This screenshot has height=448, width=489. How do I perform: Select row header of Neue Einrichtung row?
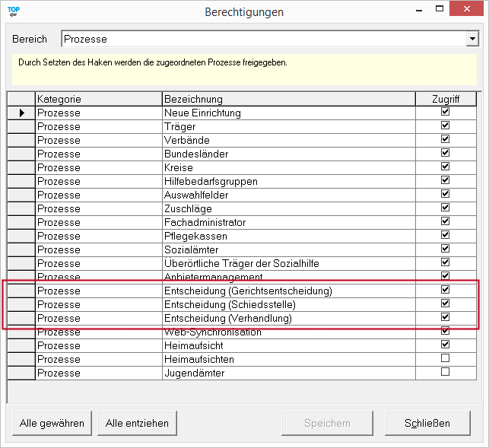click(21, 113)
